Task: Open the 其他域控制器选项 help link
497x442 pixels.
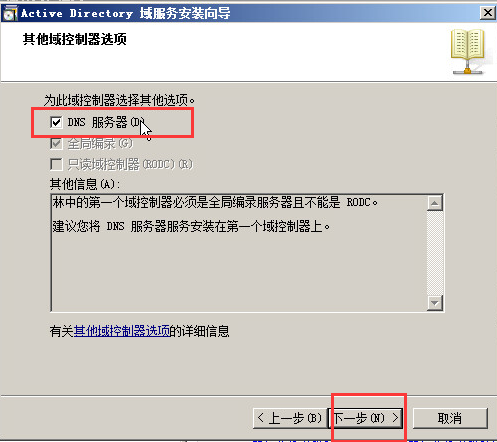Action: coord(122,331)
